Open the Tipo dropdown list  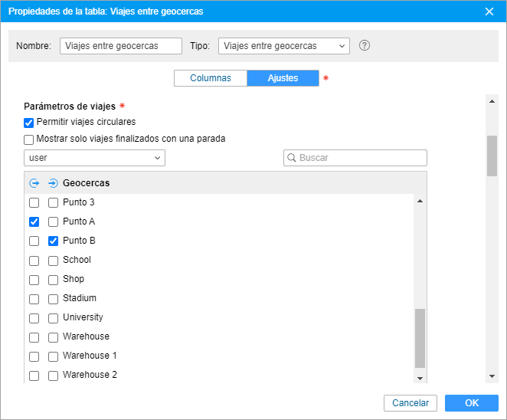pyautogui.click(x=284, y=46)
